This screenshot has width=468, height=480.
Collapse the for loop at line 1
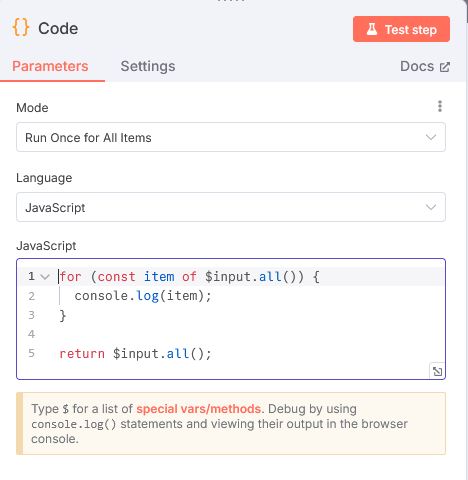(45, 277)
